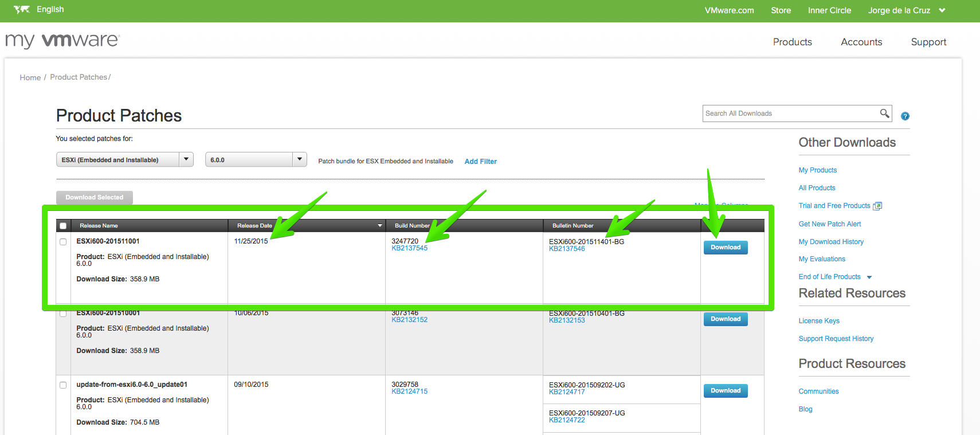This screenshot has width=980, height=435.
Task: Open Inner Circle in top bar
Action: click(x=829, y=10)
